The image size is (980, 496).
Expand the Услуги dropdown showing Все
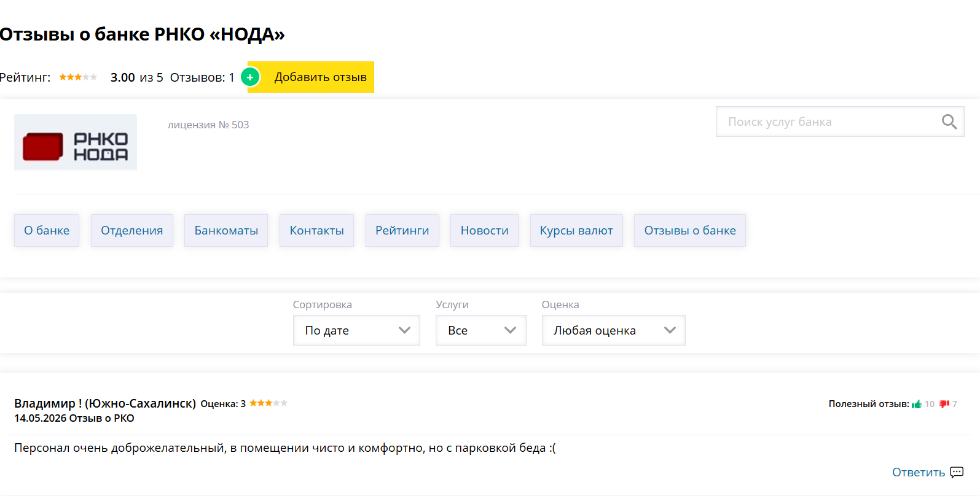click(x=481, y=330)
